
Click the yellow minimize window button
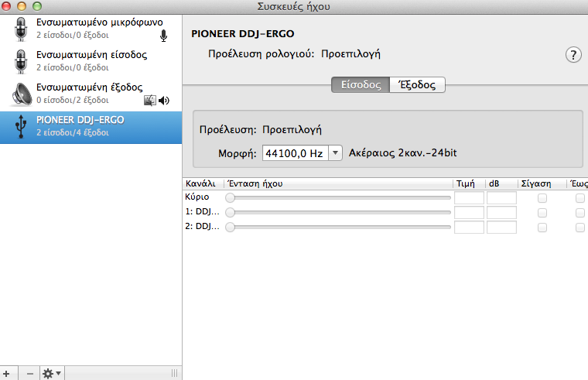[x=22, y=6]
